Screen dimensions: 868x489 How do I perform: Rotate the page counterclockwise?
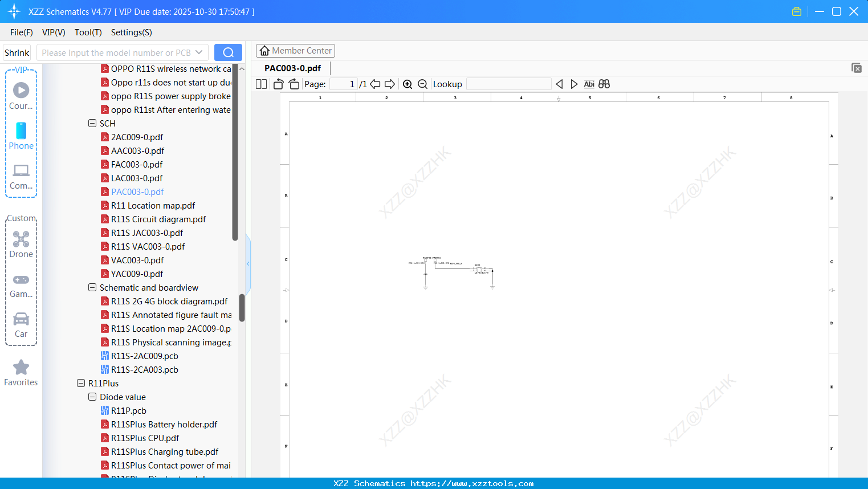(279, 84)
